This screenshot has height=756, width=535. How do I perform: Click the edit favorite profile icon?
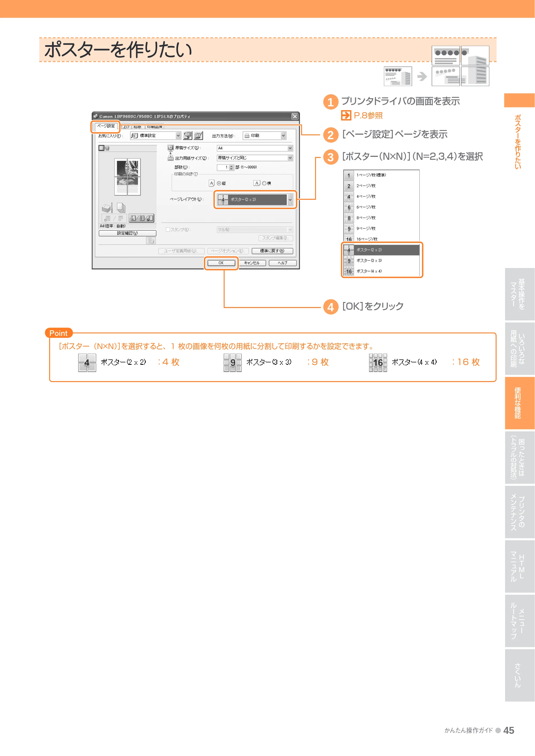(x=198, y=135)
